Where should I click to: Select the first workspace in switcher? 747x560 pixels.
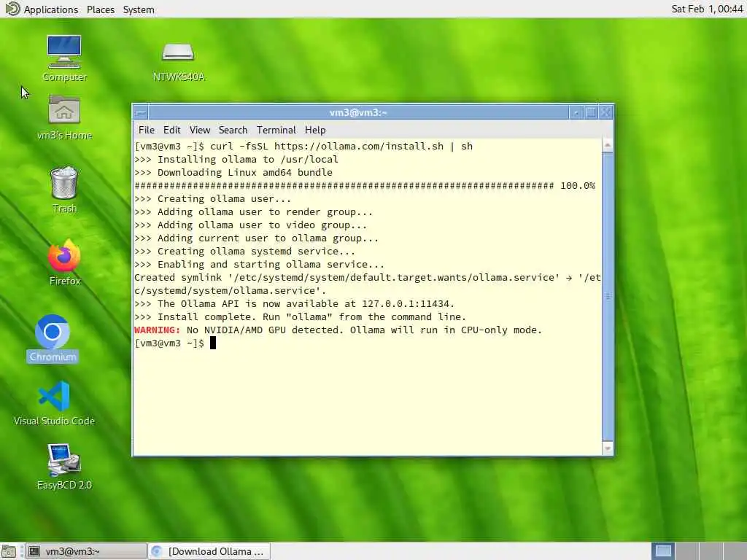click(x=662, y=551)
